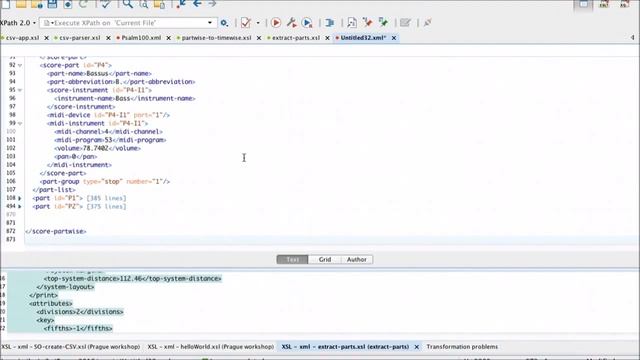640x360 pixels.
Task: Switch to the XSLT Debugger perspective icon
Action: [x=604, y=4]
